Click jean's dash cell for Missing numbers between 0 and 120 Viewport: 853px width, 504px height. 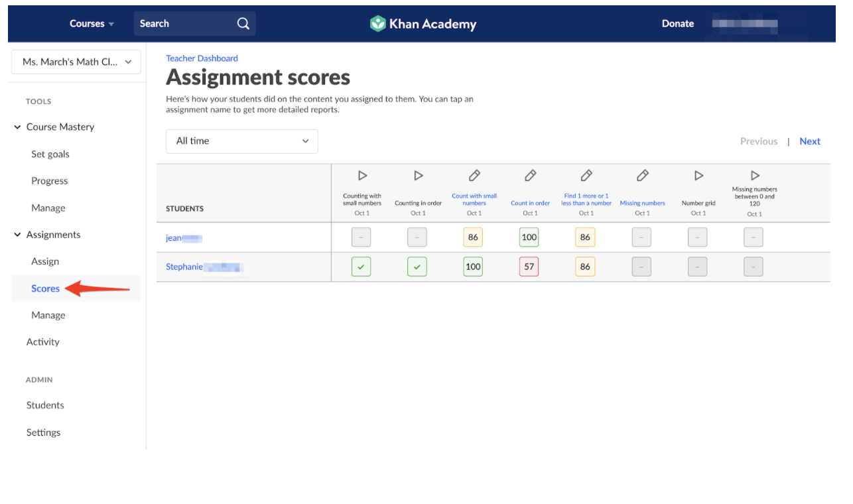754,237
